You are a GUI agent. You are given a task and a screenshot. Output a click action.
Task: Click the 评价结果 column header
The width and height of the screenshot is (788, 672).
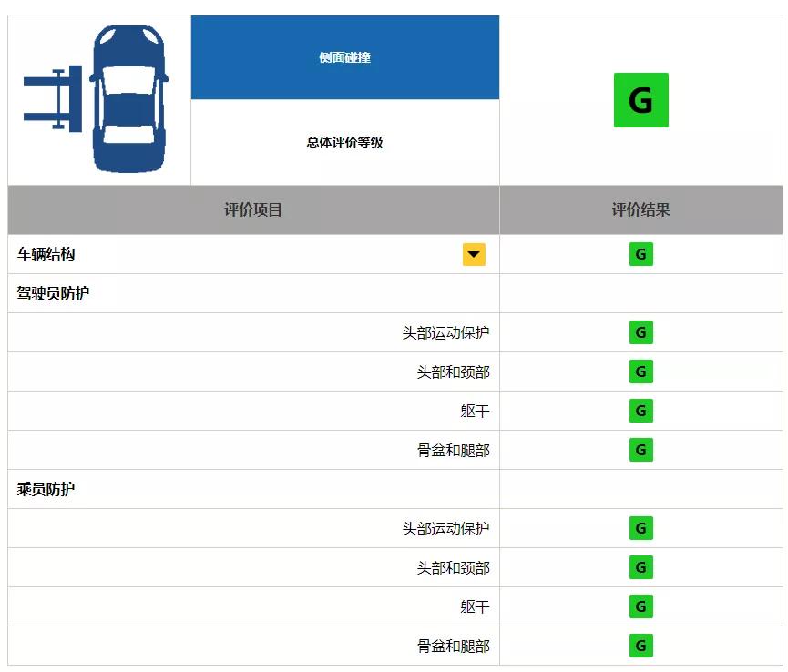coord(640,209)
